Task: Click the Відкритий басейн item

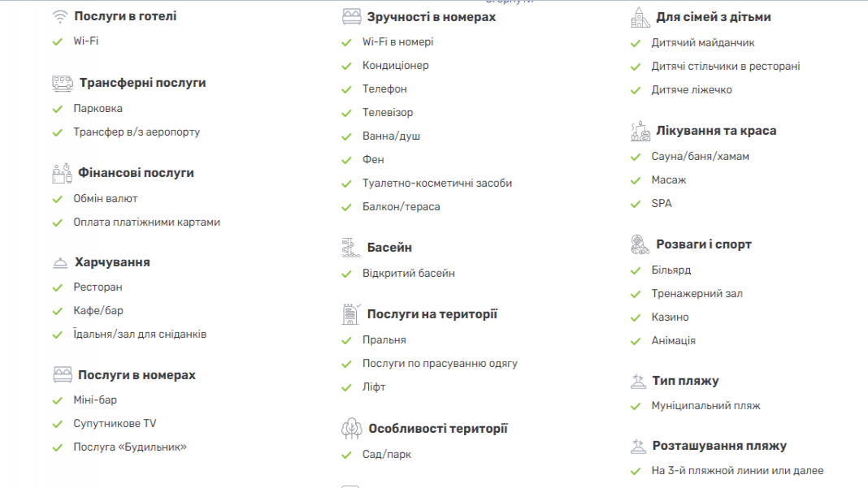Action: tap(409, 274)
